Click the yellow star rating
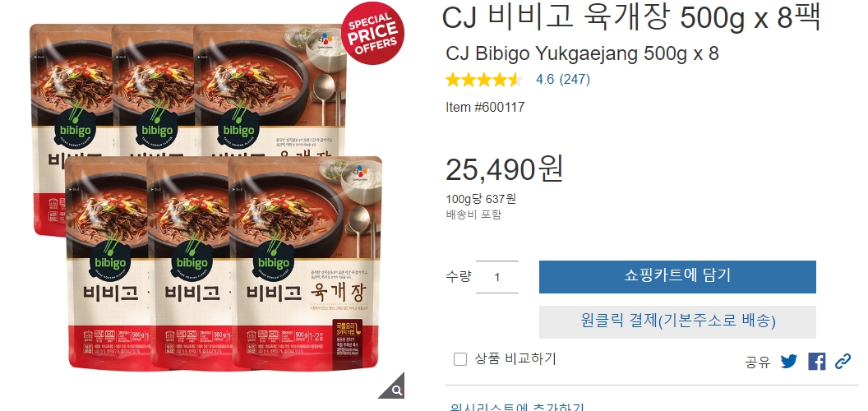 pos(484,80)
